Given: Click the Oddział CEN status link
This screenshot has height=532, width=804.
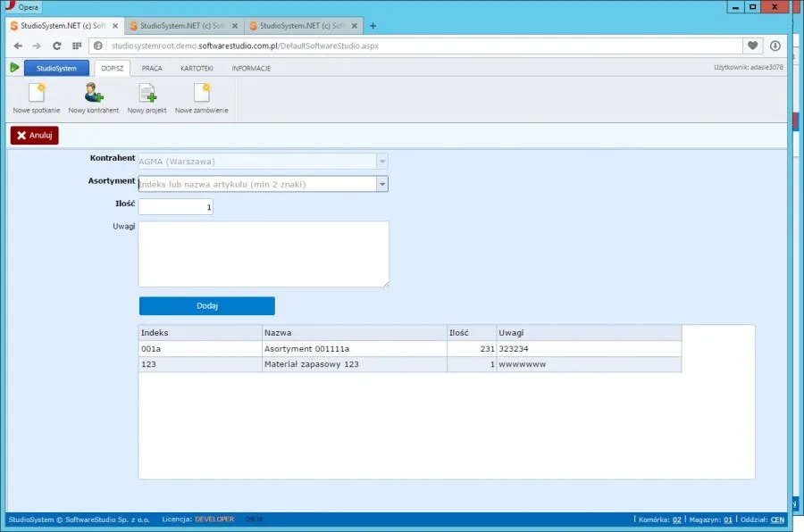Looking at the screenshot, I should [777, 520].
